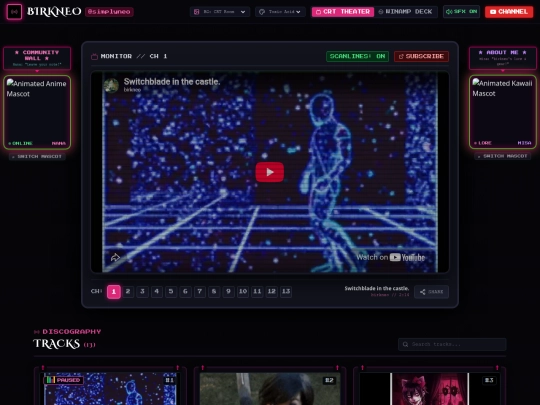Select channel 2
The width and height of the screenshot is (540, 405).
pyautogui.click(x=128, y=292)
